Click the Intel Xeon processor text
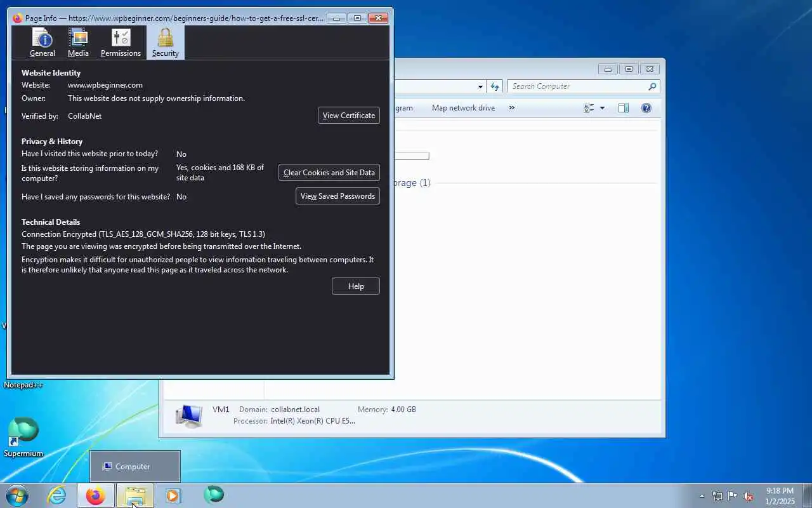Viewport: 812px width, 508px height. point(313,421)
